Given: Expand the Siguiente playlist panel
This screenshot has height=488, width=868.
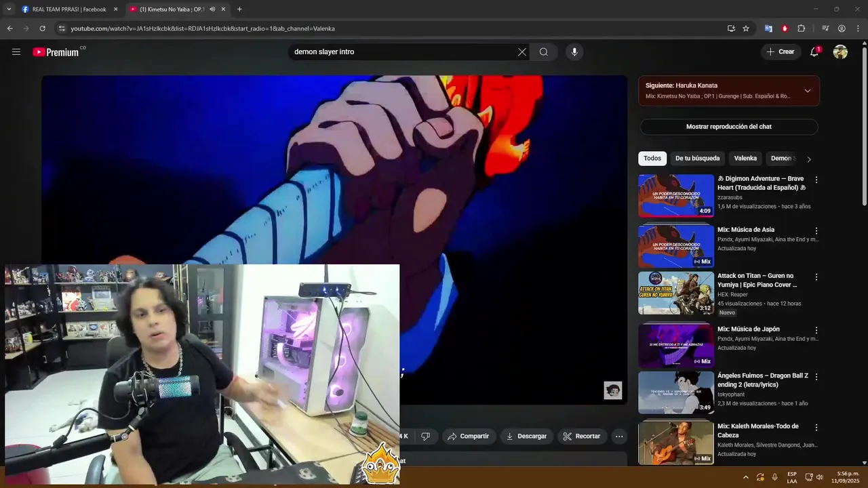Looking at the screenshot, I should [808, 91].
